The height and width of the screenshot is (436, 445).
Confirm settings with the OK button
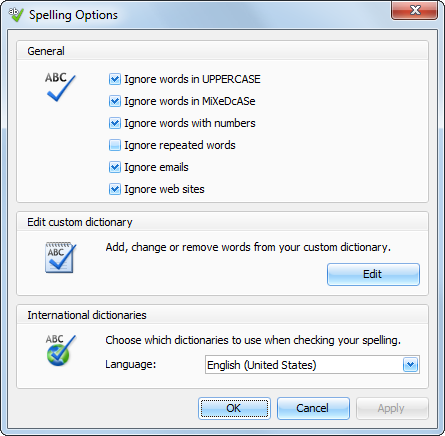(x=234, y=408)
